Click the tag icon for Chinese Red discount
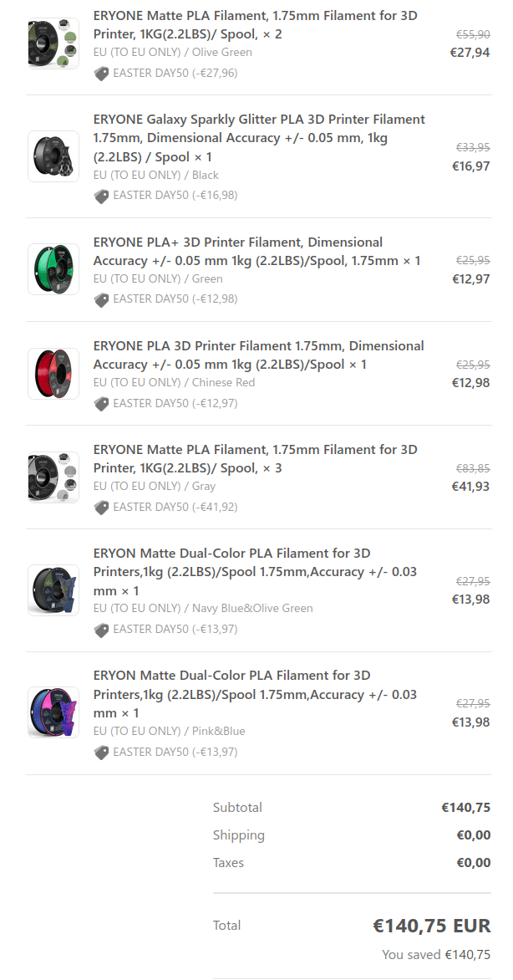The height and width of the screenshot is (980, 513). (101, 403)
